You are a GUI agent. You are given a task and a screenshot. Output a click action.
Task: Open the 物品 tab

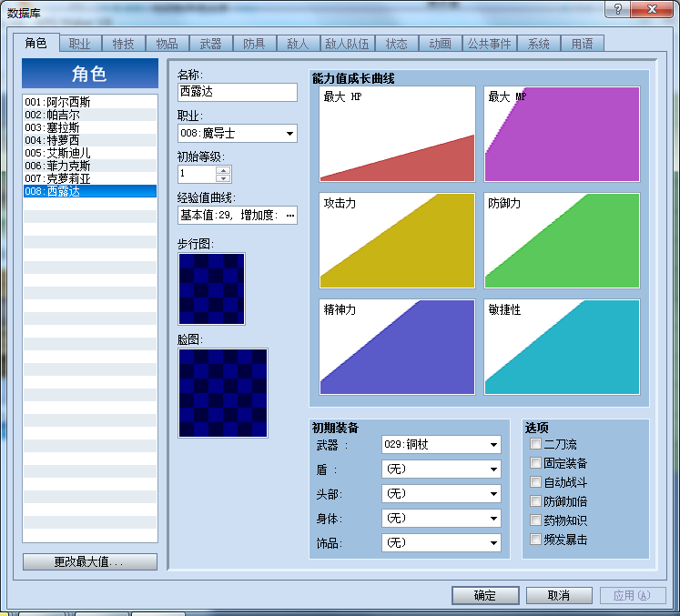coord(167,44)
